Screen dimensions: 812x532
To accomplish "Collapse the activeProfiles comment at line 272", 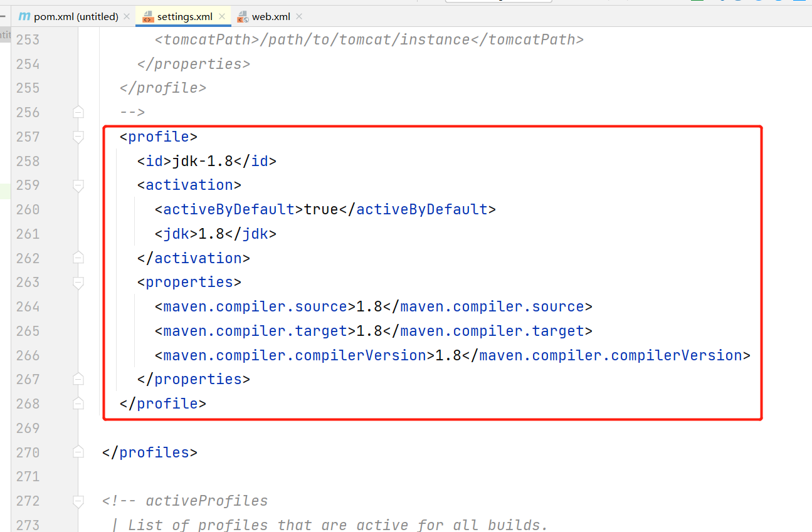I will click(x=78, y=501).
